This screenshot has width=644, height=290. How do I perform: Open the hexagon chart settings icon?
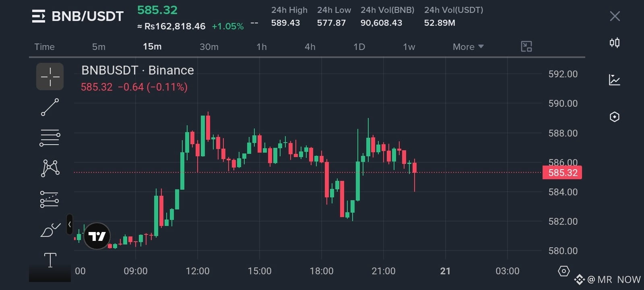pos(615,117)
